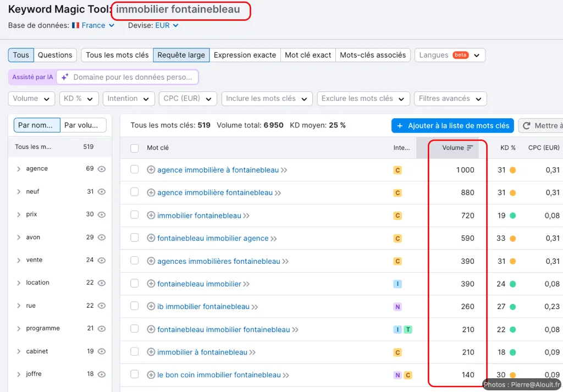Open the France database dropdown
563x392 pixels.
93,25
